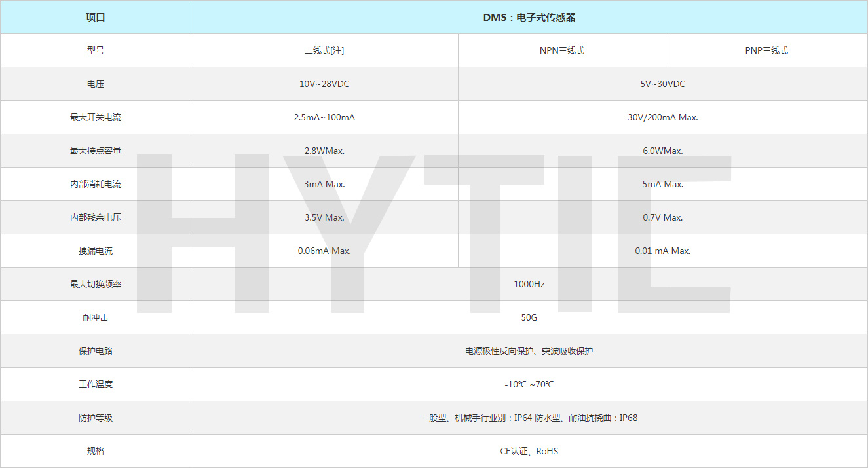Click the -10℃ ~70℃ value
Viewport: 868px width, 468px height.
click(x=529, y=384)
